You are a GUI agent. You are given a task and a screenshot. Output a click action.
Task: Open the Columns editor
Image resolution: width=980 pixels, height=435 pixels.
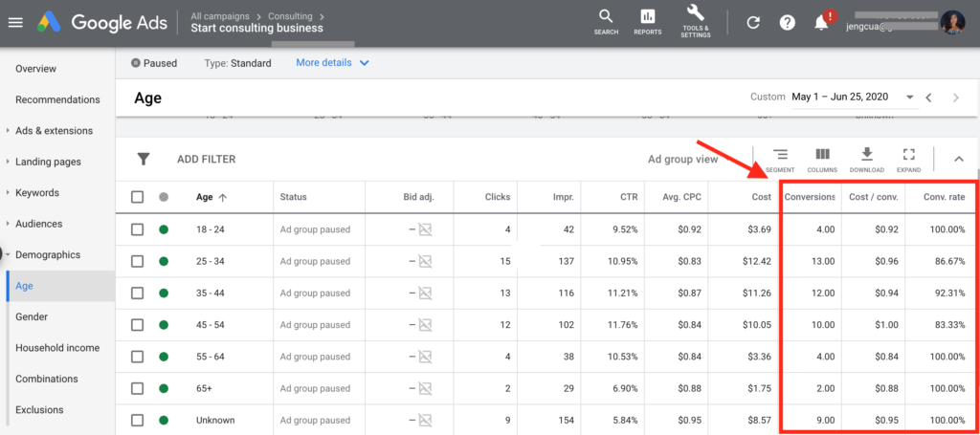click(x=822, y=160)
